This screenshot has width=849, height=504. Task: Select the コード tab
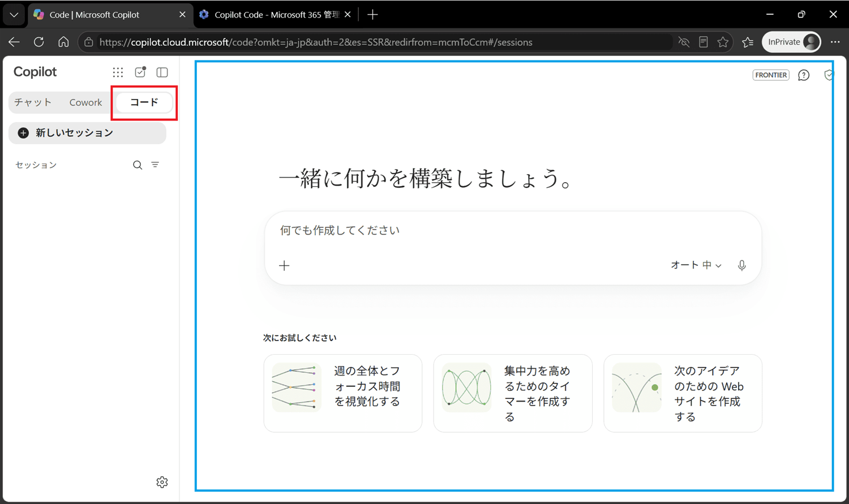(144, 102)
